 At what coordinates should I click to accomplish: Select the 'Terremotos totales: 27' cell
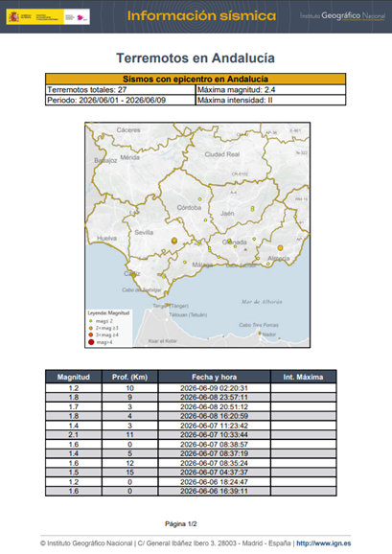click(121, 90)
